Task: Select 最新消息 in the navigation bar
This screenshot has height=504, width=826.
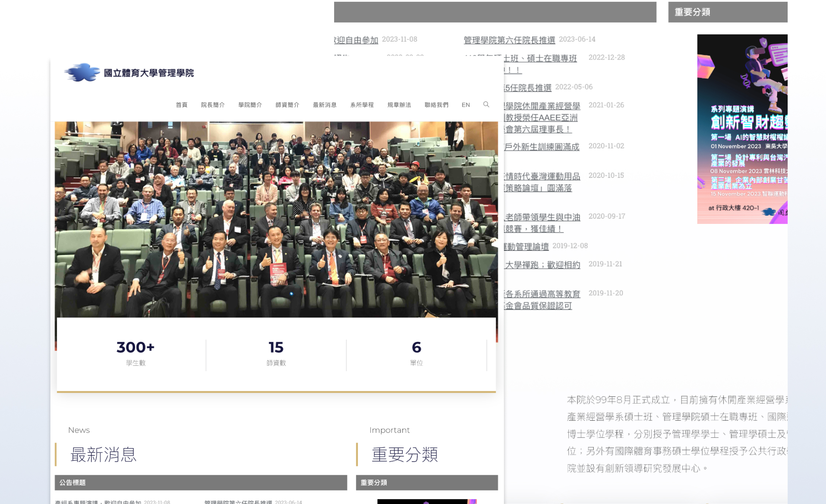Action: 325,105
